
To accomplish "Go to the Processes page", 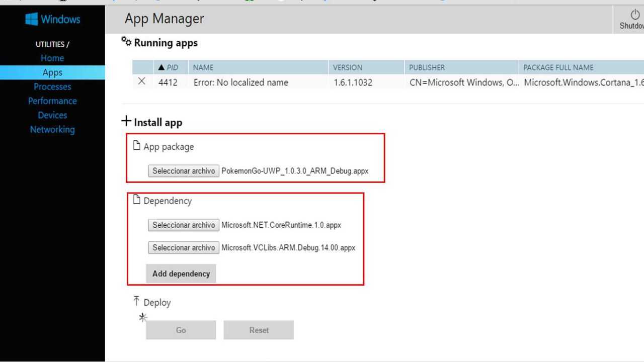I will coord(52,86).
